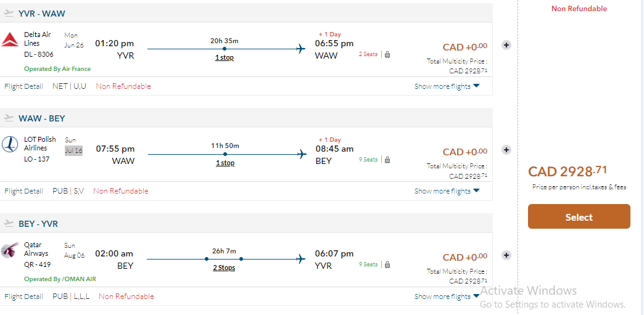Click the highlighted Jul 16 date
This screenshot has width=644, height=315.
click(73, 150)
